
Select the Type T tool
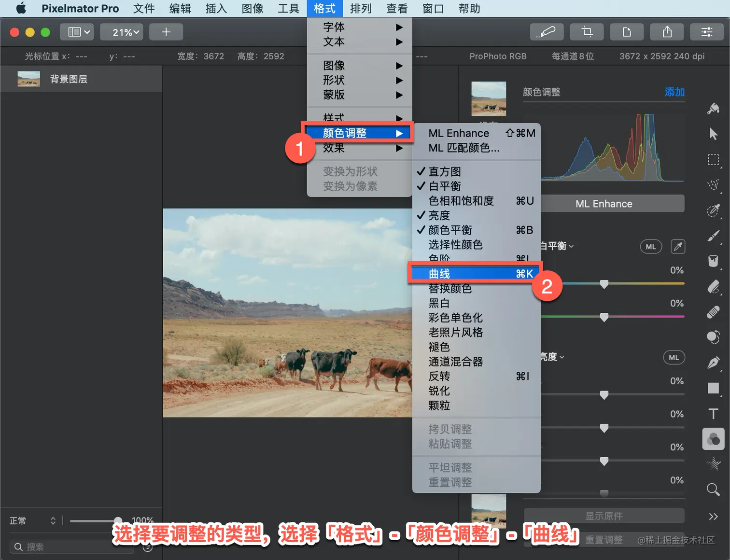713,414
